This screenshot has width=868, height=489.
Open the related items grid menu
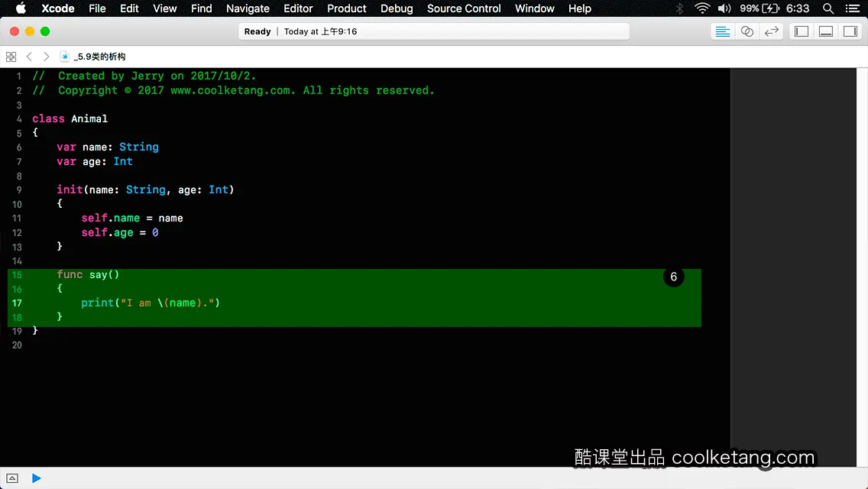(11, 57)
